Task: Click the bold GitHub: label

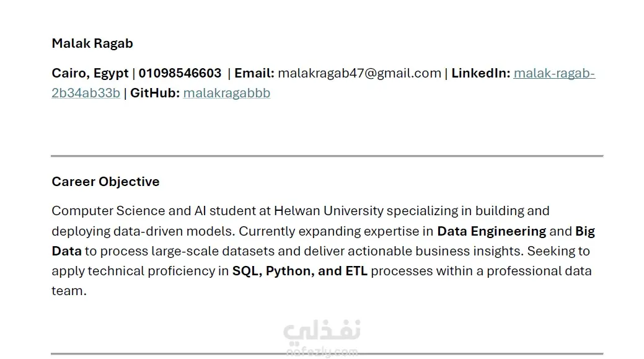Action: coord(155,93)
